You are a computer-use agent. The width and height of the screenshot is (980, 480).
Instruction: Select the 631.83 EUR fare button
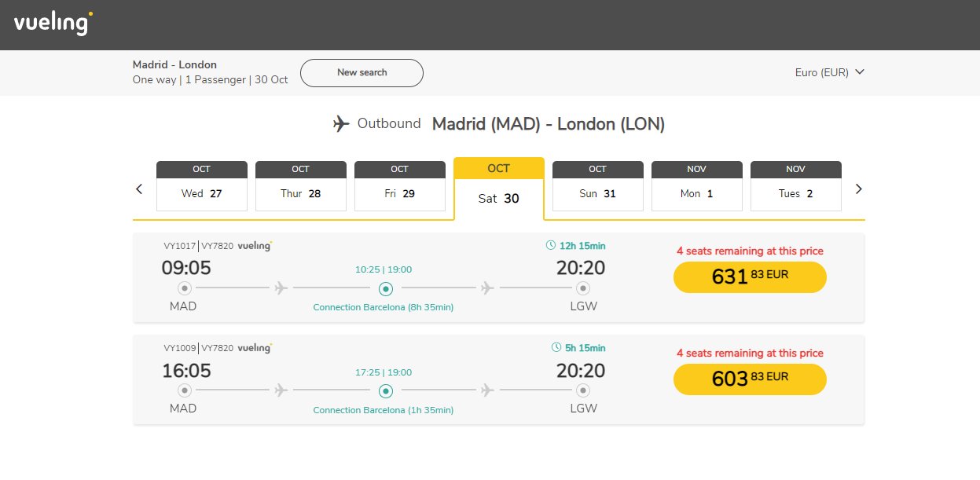pyautogui.click(x=750, y=277)
